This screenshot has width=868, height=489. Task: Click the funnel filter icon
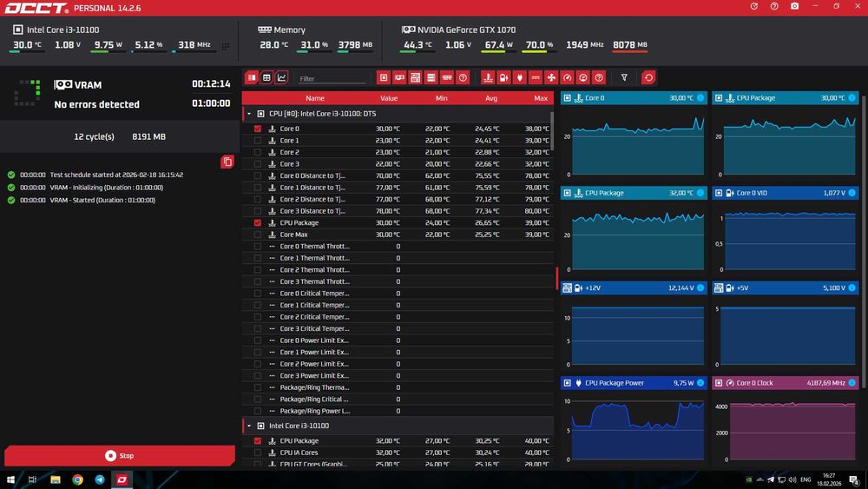coord(624,77)
